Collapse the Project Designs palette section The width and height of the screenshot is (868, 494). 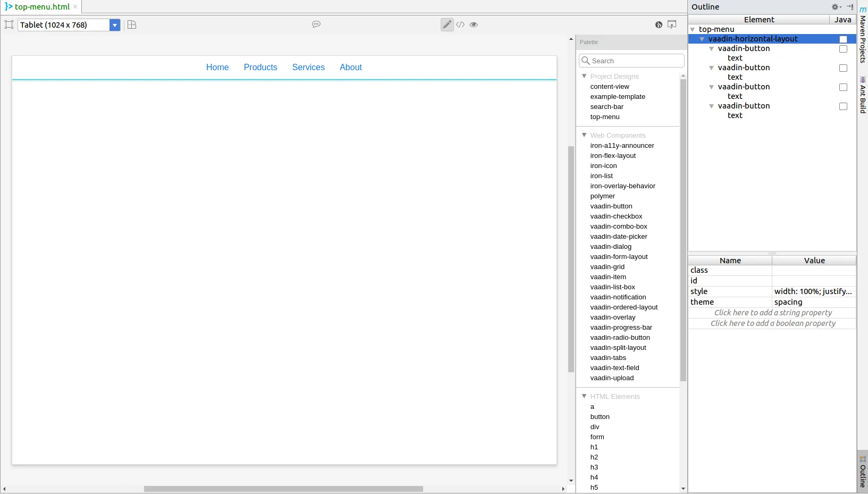coord(585,76)
